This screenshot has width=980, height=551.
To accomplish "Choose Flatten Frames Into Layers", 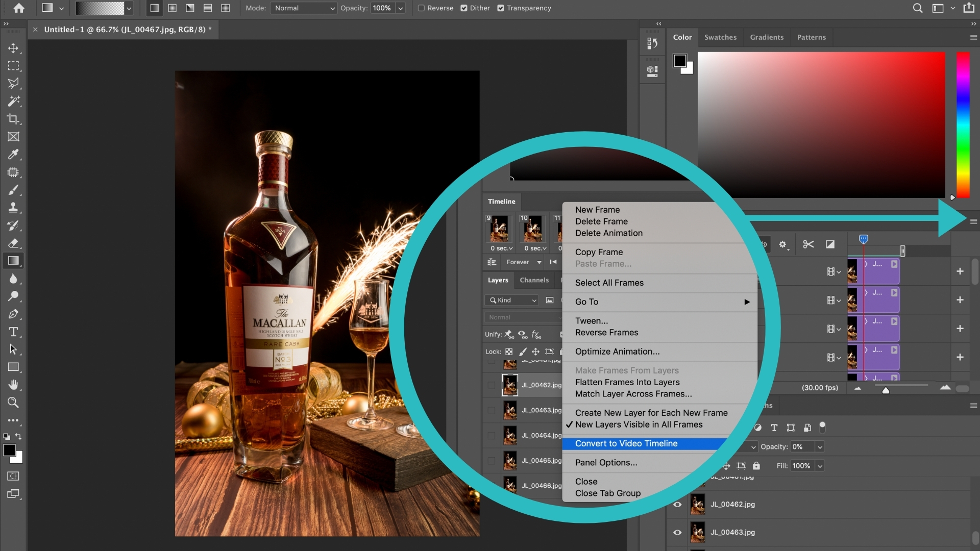I will (627, 383).
